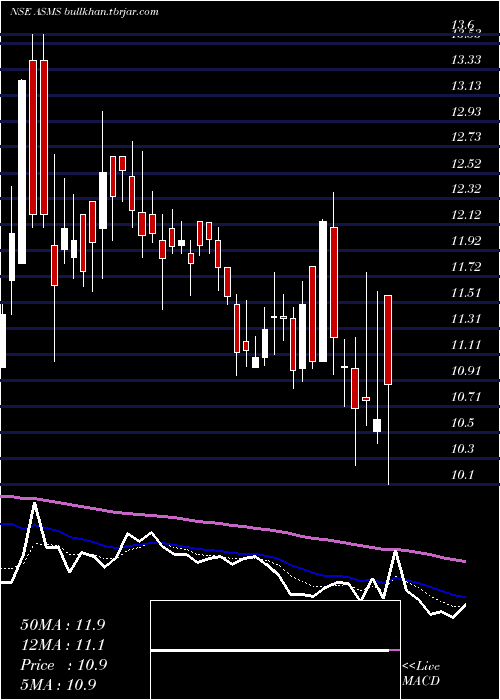
Task: Select the 11.31 axis value
Action: pyautogui.click(x=466, y=319)
